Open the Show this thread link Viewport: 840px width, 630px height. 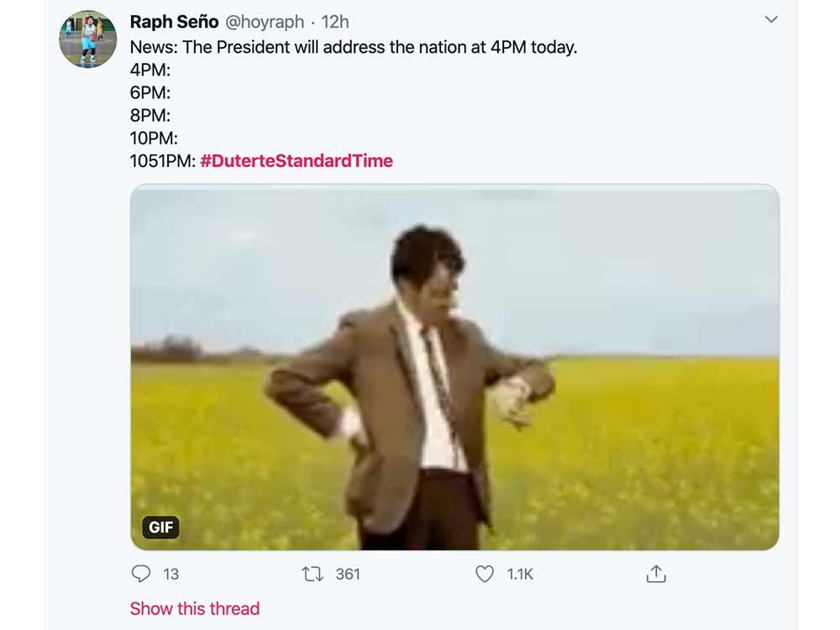click(x=195, y=608)
